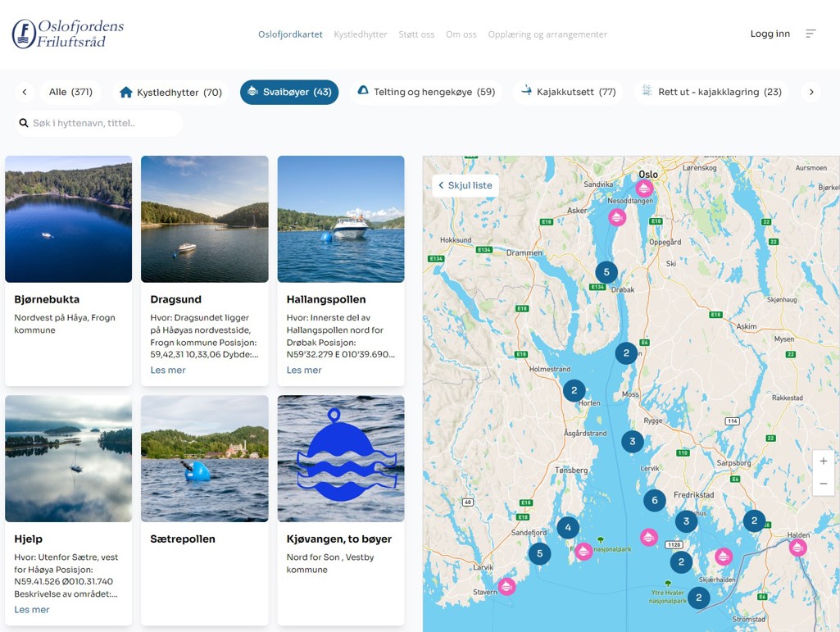
Task: Zoom out on the map
Action: tap(823, 484)
